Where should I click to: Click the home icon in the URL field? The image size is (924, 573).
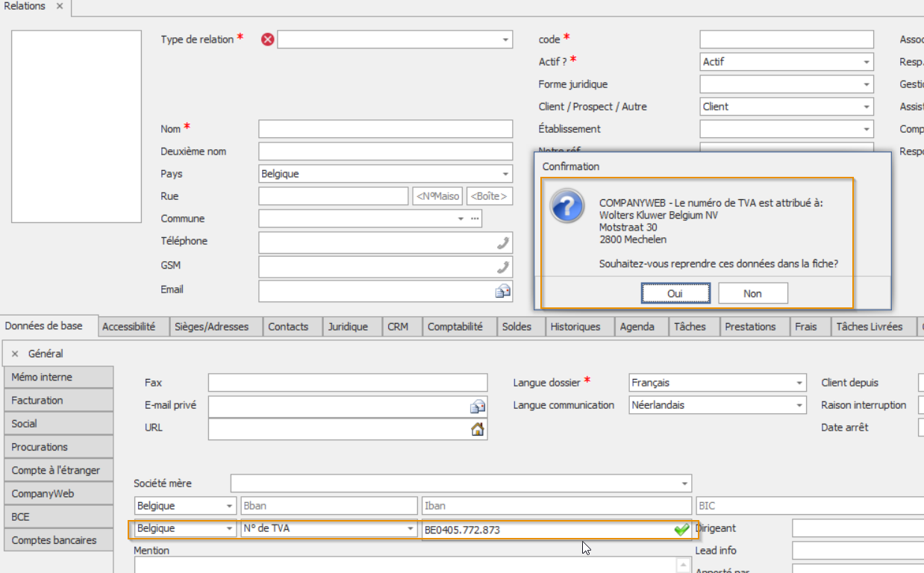[478, 429]
